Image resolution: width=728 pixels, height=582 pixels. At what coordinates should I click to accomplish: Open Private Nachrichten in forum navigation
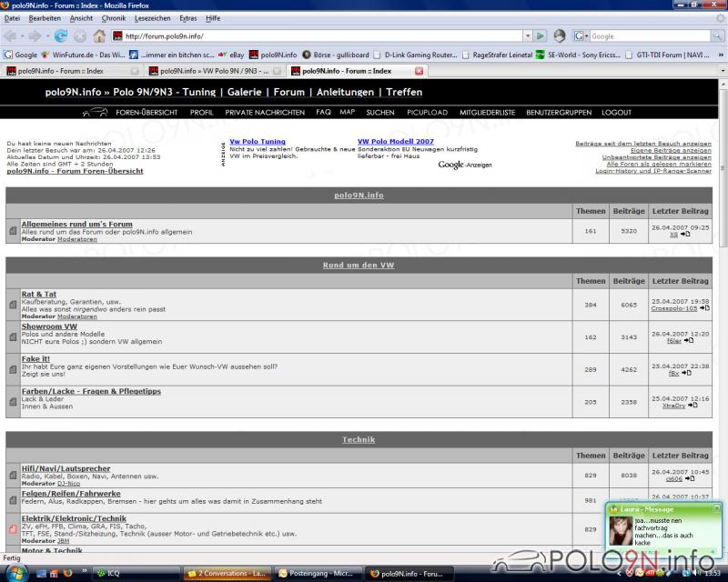(265, 113)
